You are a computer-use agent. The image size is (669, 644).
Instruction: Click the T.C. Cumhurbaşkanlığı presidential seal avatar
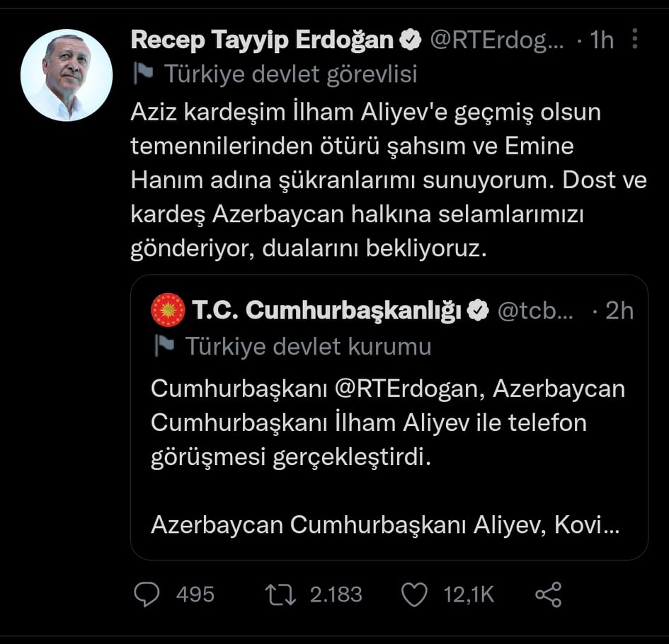168,310
